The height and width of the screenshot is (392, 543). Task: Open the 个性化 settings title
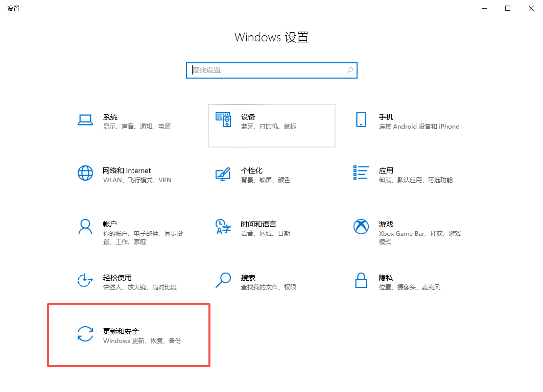pyautogui.click(x=252, y=170)
